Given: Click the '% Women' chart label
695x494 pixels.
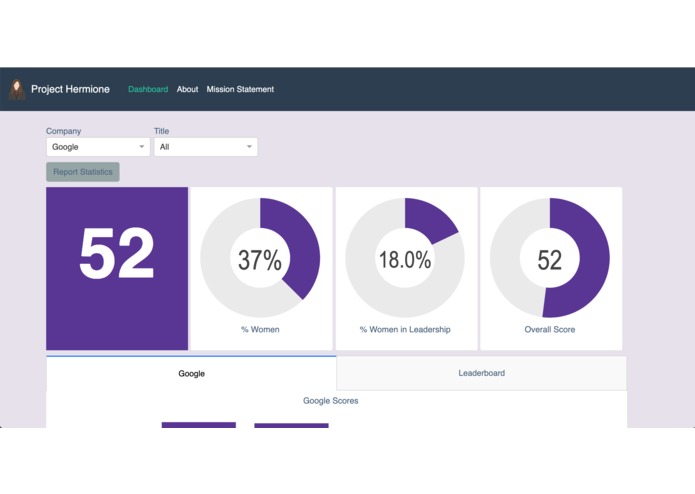Looking at the screenshot, I should click(260, 329).
